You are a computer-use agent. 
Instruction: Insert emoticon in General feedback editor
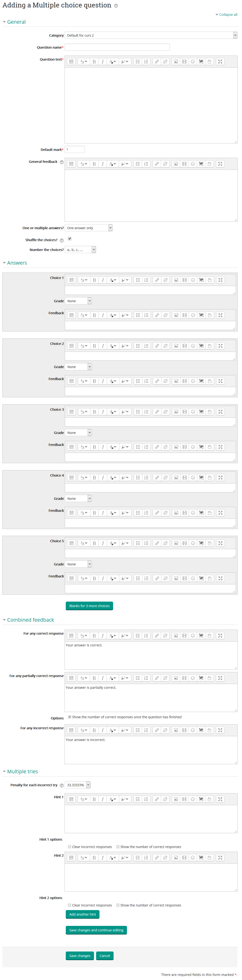coord(192,164)
